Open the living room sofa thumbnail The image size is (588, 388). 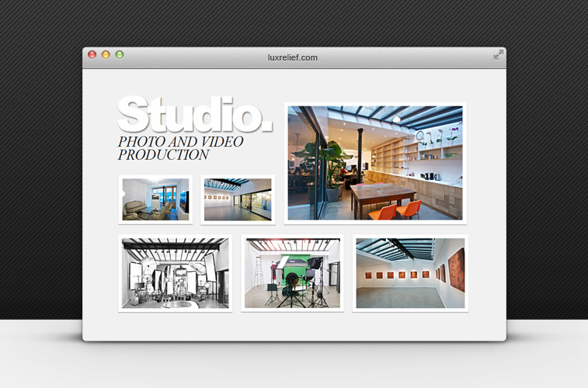coord(155,199)
